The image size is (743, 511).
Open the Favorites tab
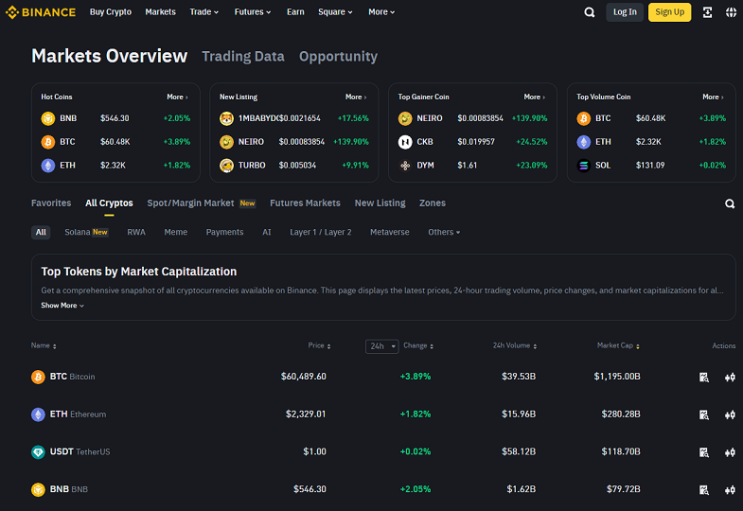[51, 203]
